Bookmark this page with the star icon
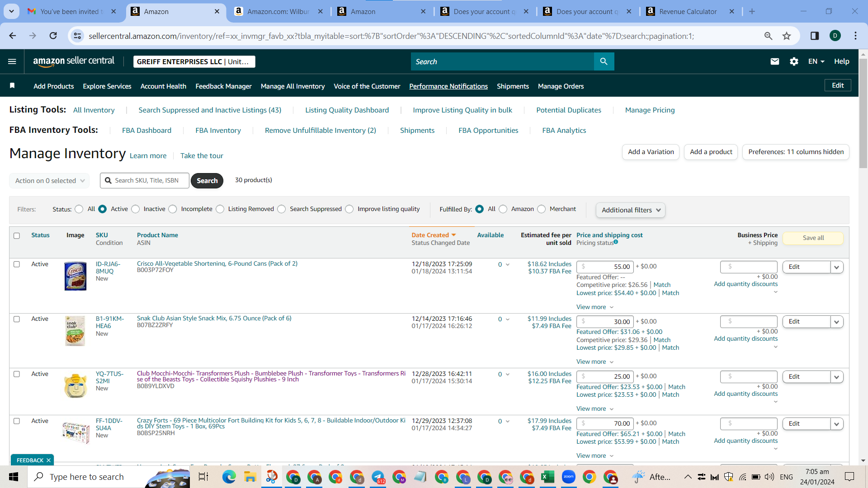This screenshot has height=488, width=868. tap(787, 36)
